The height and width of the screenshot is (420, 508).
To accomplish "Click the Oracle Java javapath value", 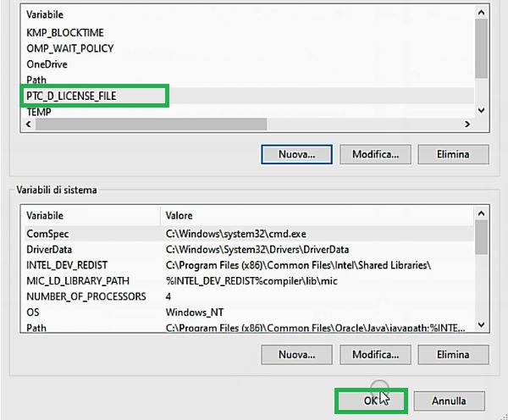I will [x=316, y=328].
